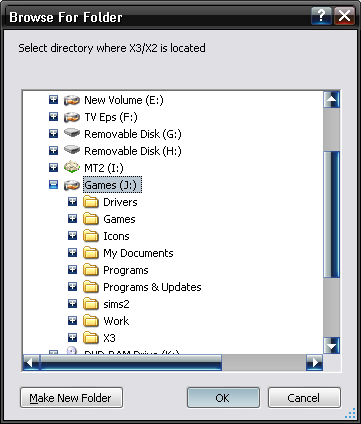
Task: Click the Drivers folder icon
Action: (x=91, y=202)
